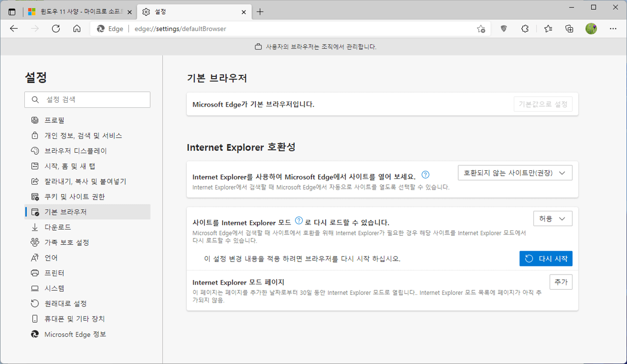
Task: Open the 다운로드 settings section
Action: click(x=87, y=227)
